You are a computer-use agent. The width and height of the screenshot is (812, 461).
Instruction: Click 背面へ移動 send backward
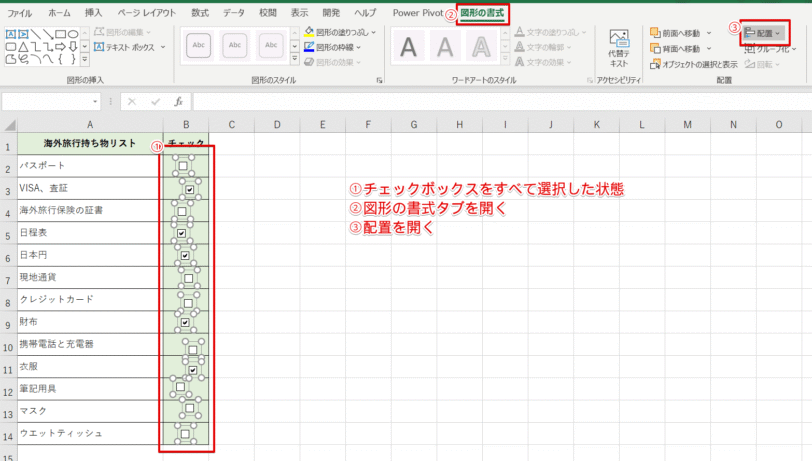[675, 49]
